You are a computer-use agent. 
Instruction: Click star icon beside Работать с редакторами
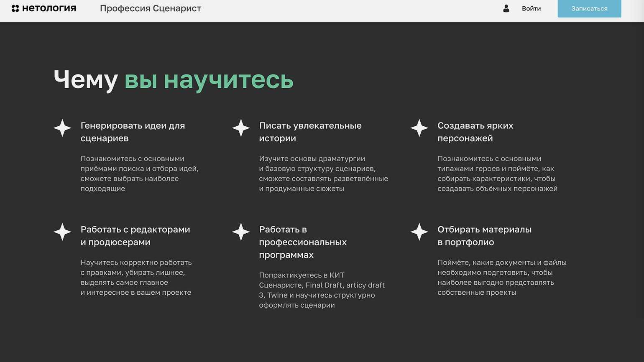click(62, 232)
